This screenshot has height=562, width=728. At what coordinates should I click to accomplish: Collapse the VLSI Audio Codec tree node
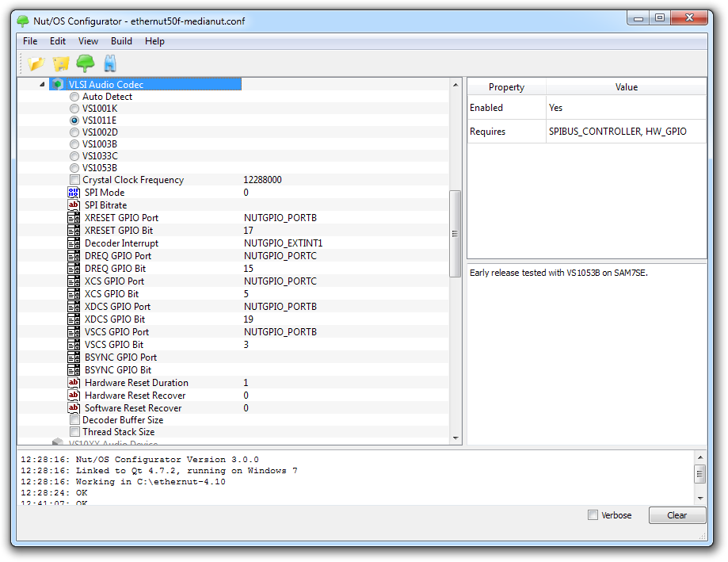pyautogui.click(x=42, y=85)
